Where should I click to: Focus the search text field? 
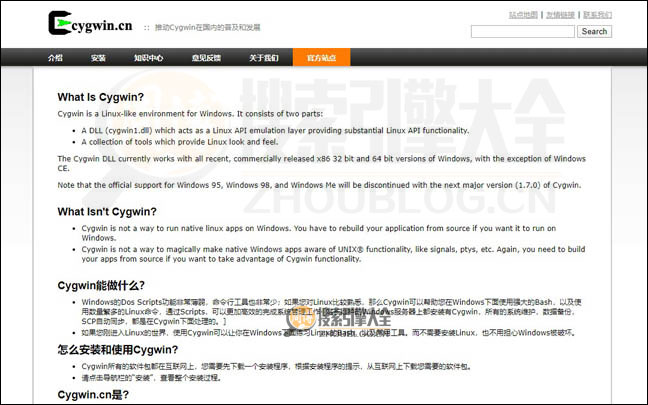[523, 31]
